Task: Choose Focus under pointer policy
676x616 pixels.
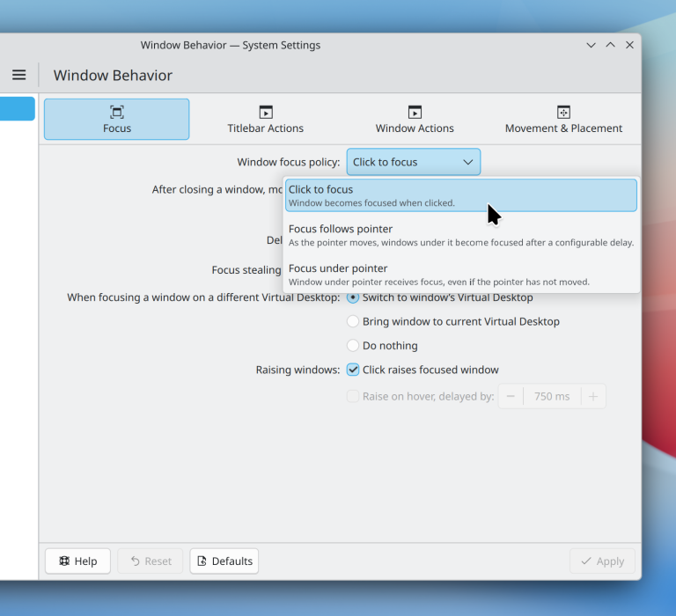Action: (x=461, y=275)
